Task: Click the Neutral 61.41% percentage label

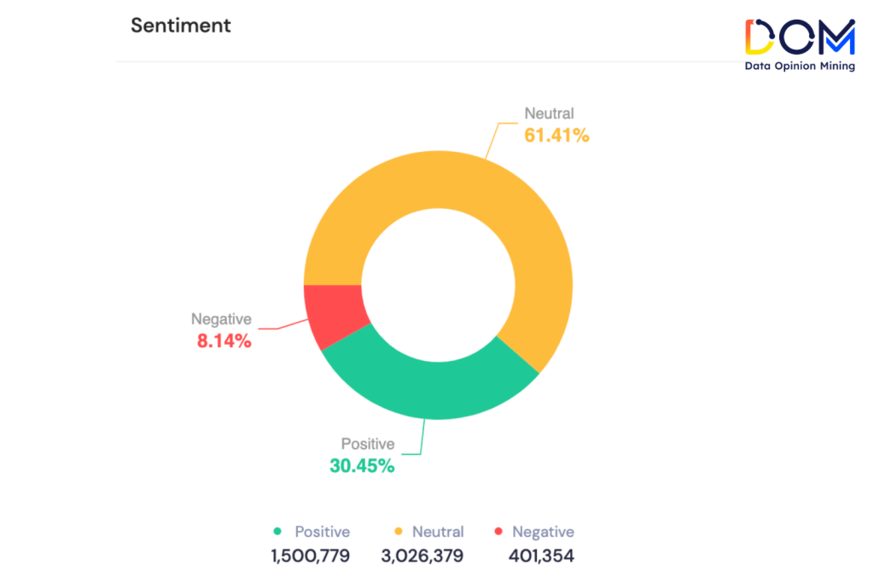Action: coord(556,135)
